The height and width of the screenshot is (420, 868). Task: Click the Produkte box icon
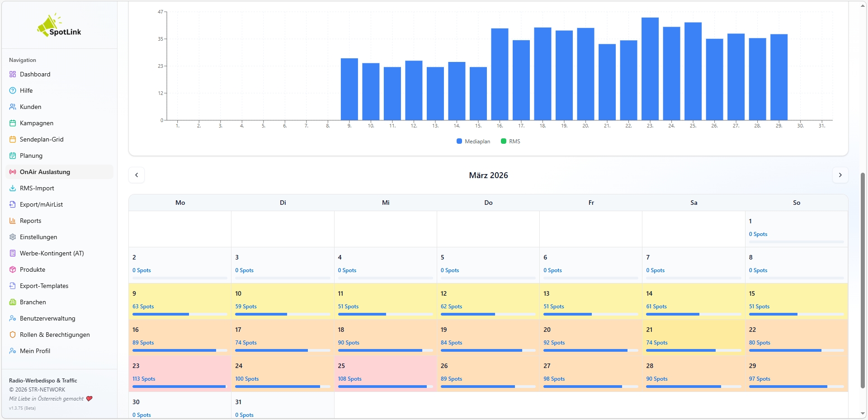coord(13,269)
